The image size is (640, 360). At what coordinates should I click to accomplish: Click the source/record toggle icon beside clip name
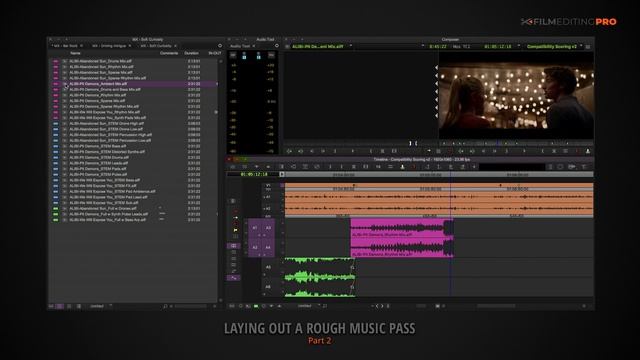287,47
